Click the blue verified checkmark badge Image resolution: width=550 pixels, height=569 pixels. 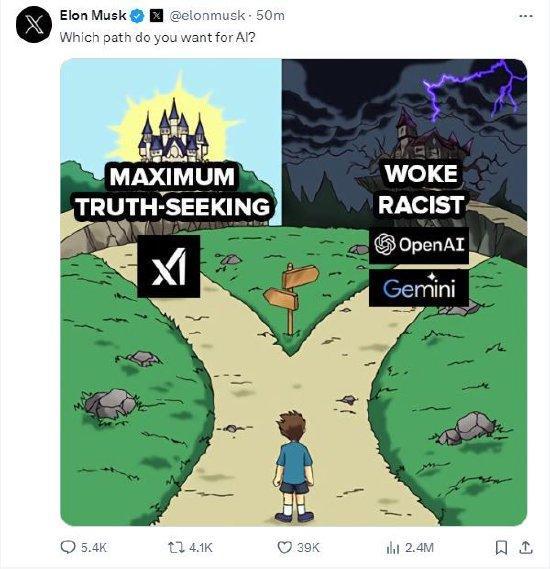point(138,16)
